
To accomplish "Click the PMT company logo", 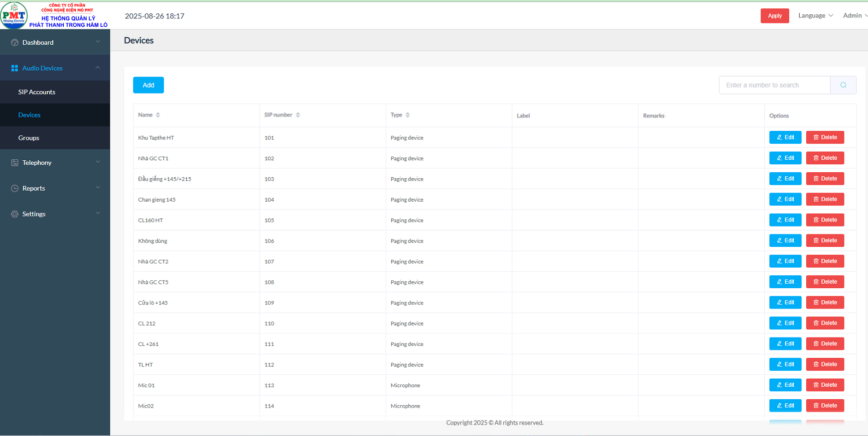I will pos(14,15).
